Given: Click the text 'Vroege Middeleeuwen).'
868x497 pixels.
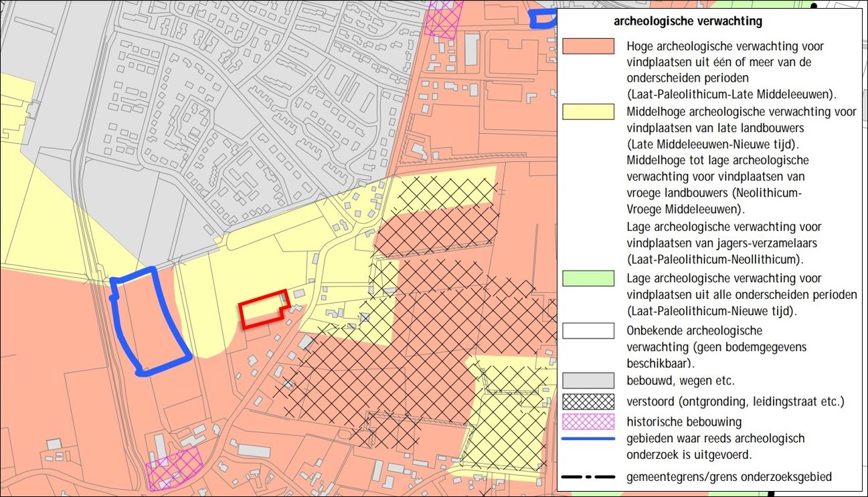Looking at the screenshot, I should (x=686, y=209).
